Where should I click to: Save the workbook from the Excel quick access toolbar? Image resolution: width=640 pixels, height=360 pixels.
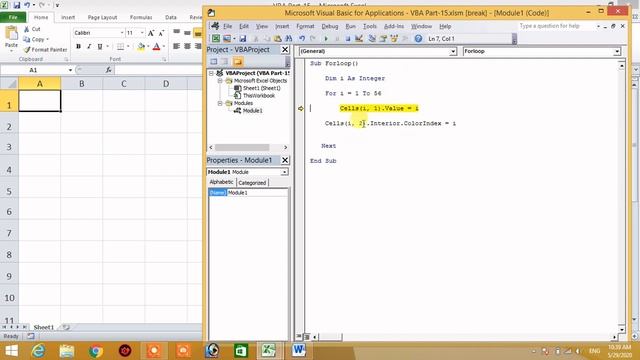[17, 5]
